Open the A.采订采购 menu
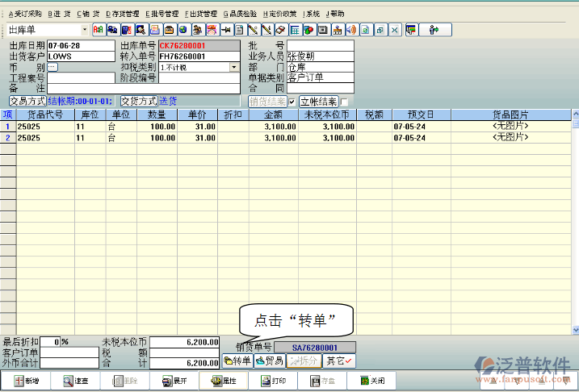This screenshot has height=392, width=579. click(x=24, y=14)
